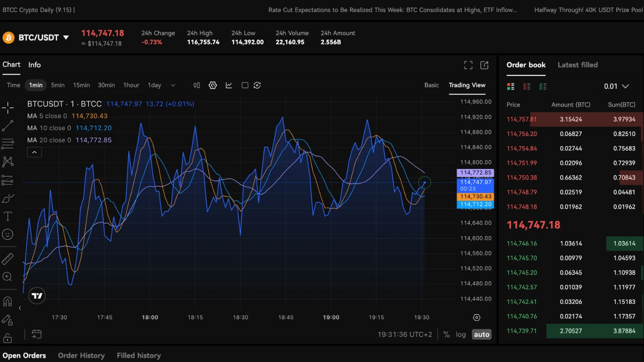
Task: Click the TradingView logo on the chart
Action: pos(37,296)
